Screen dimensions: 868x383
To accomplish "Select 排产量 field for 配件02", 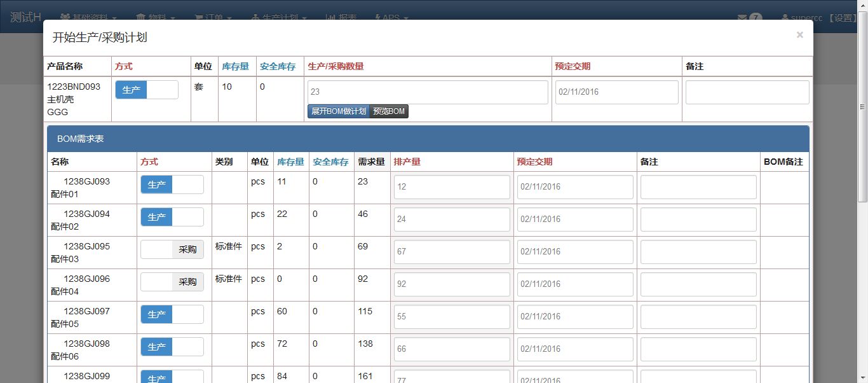I will point(451,219).
